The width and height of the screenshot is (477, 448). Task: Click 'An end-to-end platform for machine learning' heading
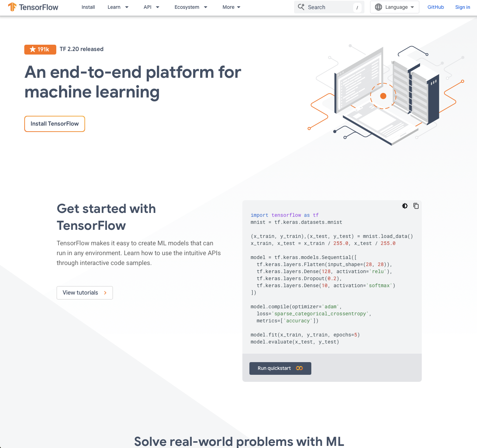pos(133,82)
